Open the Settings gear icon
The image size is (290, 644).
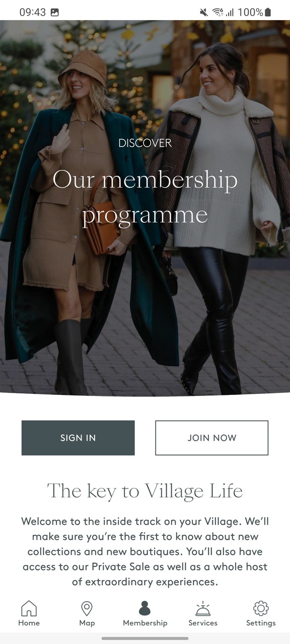click(261, 608)
